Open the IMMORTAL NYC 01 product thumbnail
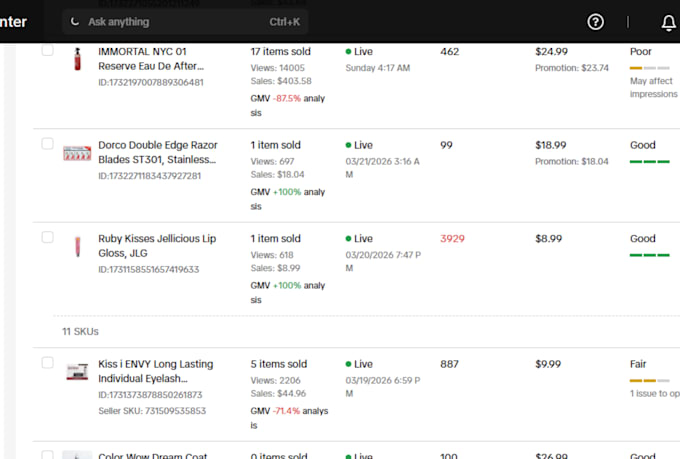 [77, 59]
